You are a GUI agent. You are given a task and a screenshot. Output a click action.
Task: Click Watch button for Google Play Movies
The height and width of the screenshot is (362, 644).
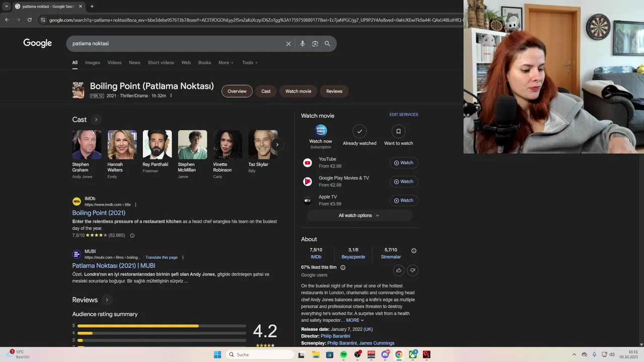click(404, 182)
